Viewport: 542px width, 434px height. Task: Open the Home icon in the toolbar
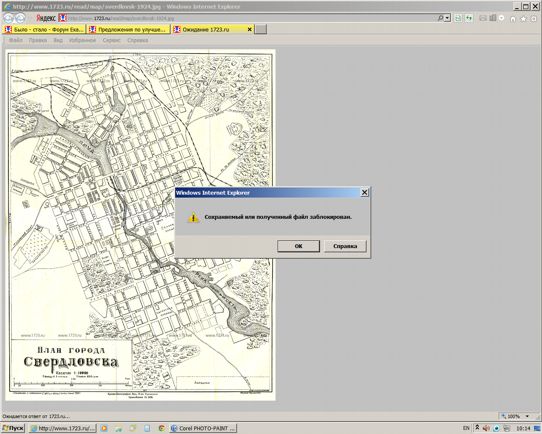[513, 19]
